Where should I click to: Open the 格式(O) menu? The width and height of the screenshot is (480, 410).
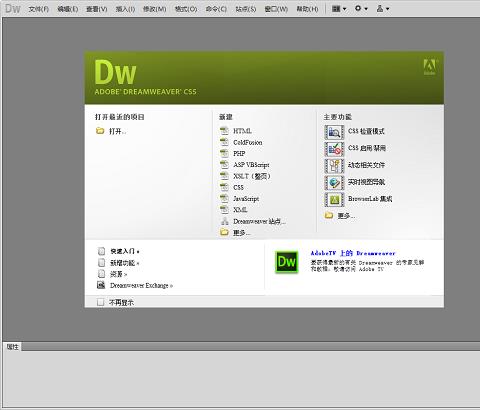tap(186, 9)
